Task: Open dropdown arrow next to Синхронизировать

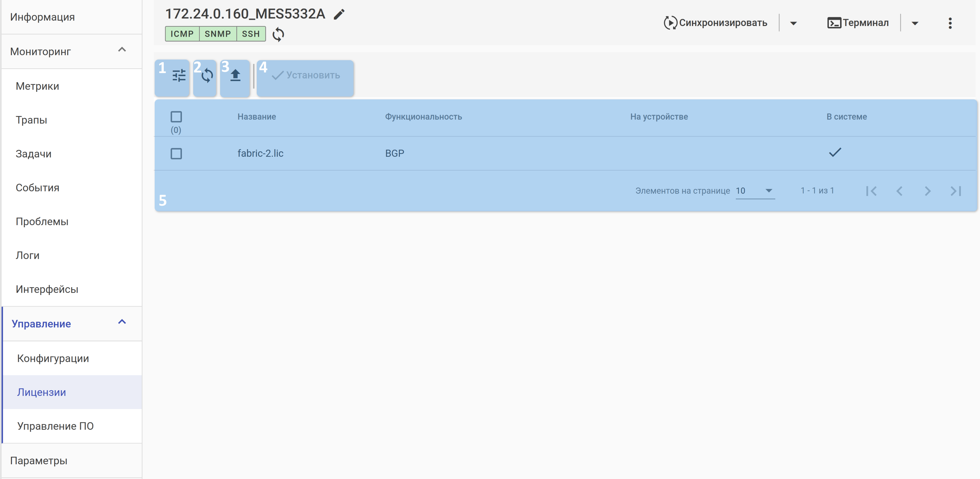Action: [x=793, y=23]
